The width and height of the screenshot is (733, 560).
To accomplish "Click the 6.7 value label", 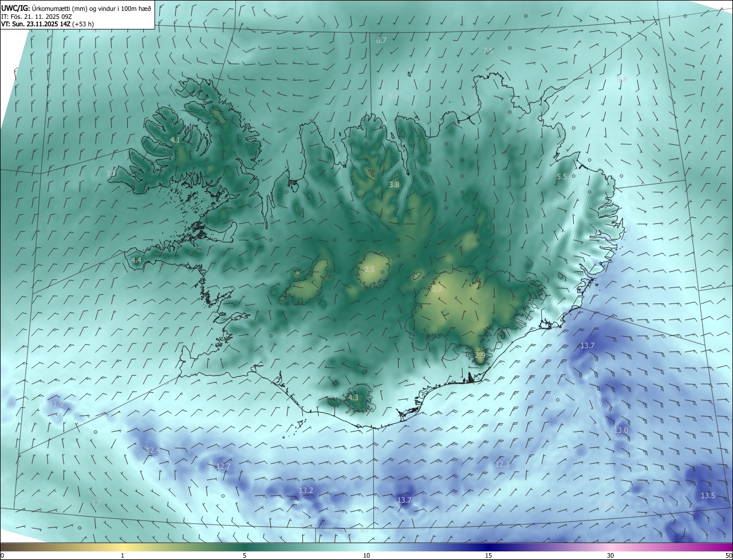I will point(381,41).
